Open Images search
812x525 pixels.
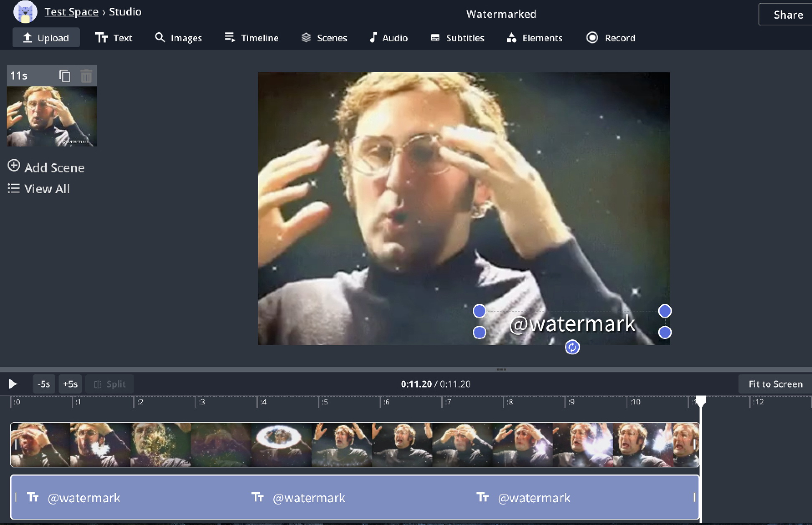[x=178, y=38]
